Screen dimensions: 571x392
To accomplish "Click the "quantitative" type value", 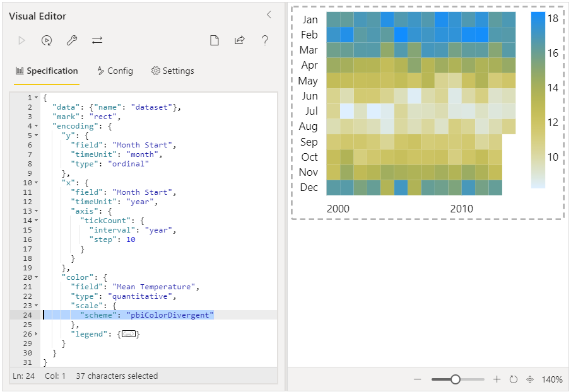I will point(140,296).
